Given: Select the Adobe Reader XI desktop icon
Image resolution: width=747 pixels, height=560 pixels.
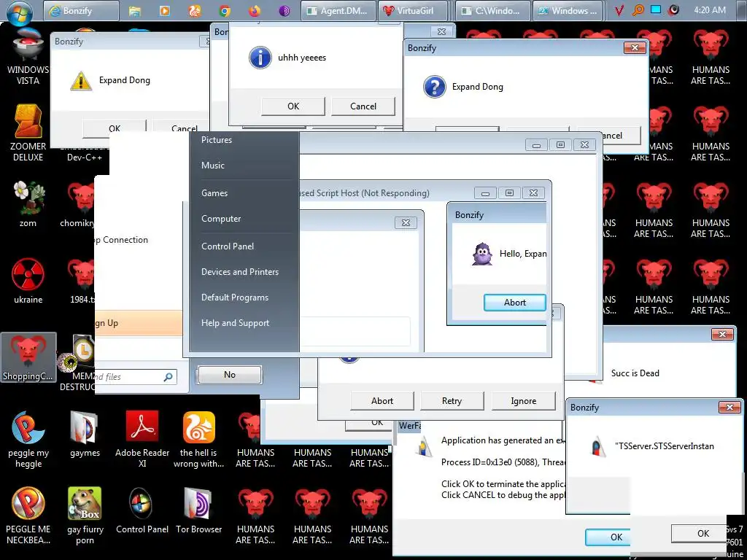Looking at the screenshot, I should [x=142, y=439].
